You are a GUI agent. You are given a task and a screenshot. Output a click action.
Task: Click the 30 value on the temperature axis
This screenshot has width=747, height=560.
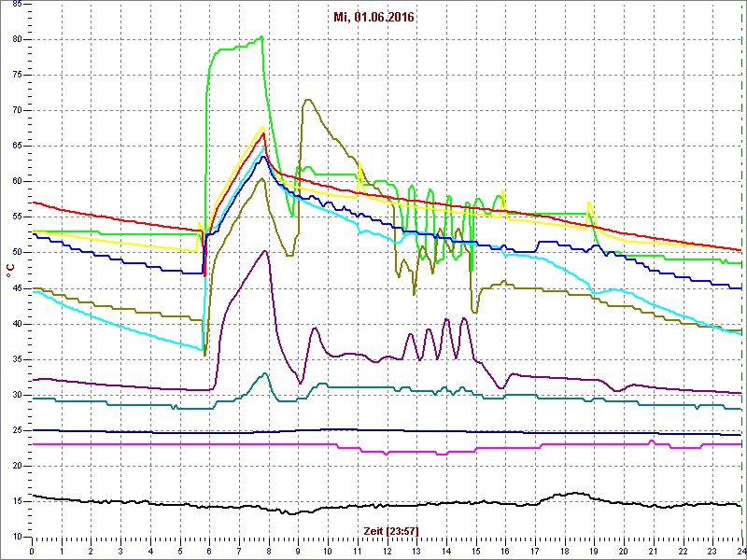pyautogui.click(x=17, y=395)
